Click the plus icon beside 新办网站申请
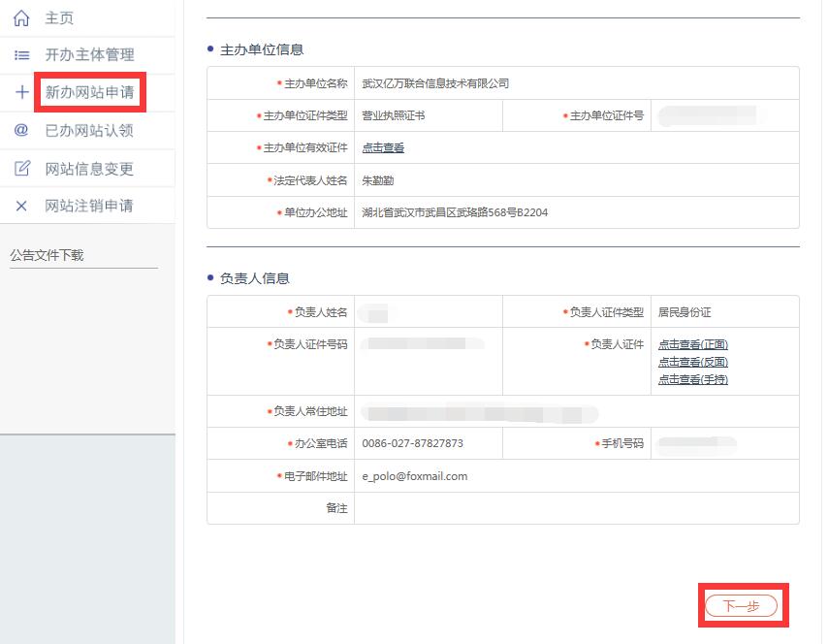 (21, 93)
